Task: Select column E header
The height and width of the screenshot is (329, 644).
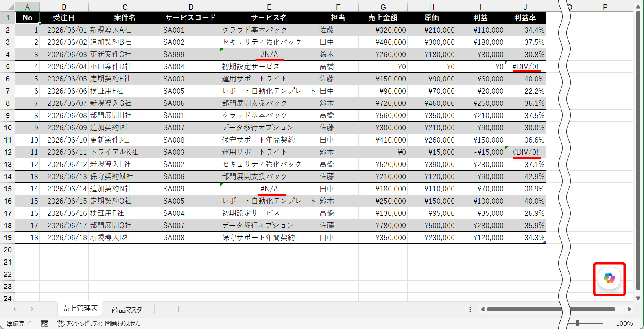Action: point(269,7)
